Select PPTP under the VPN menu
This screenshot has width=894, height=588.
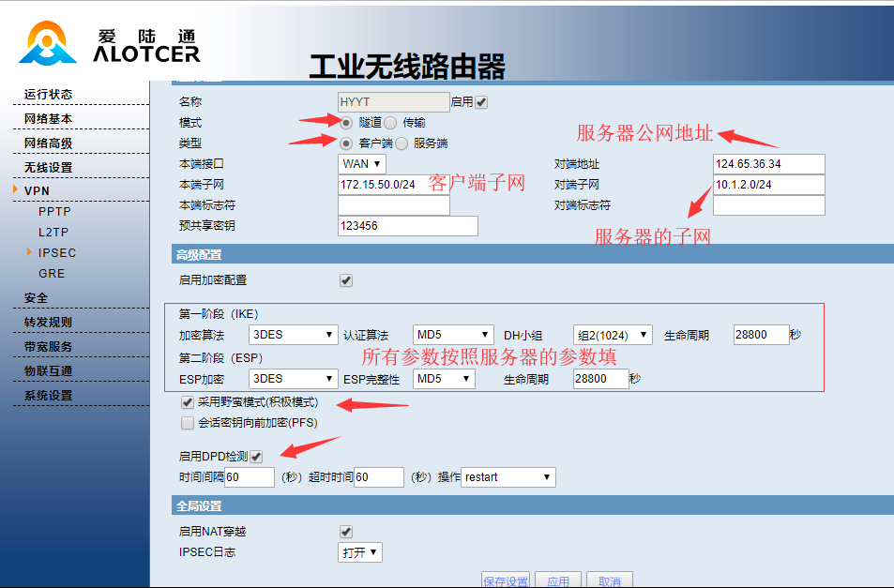(54, 212)
